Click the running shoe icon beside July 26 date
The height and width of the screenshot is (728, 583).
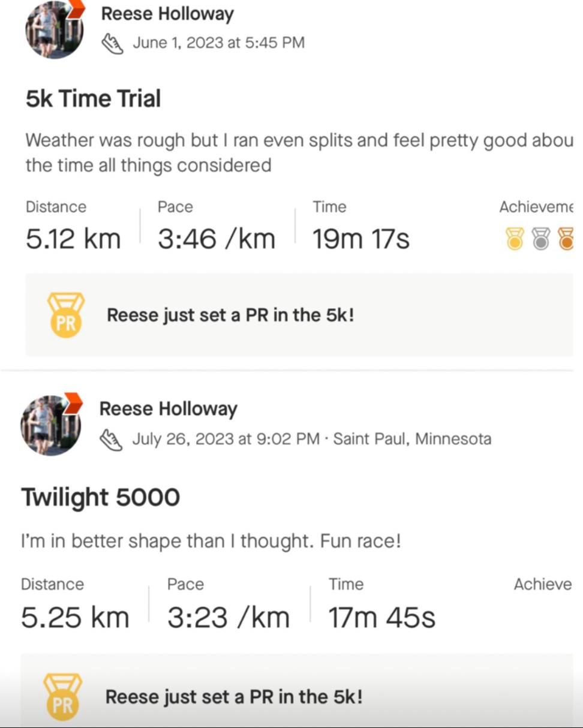(111, 439)
